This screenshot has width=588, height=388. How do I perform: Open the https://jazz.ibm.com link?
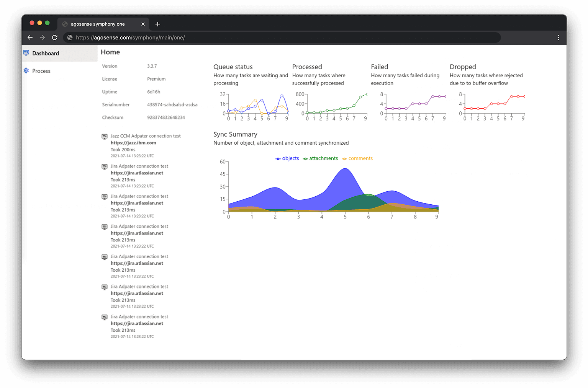(x=133, y=143)
